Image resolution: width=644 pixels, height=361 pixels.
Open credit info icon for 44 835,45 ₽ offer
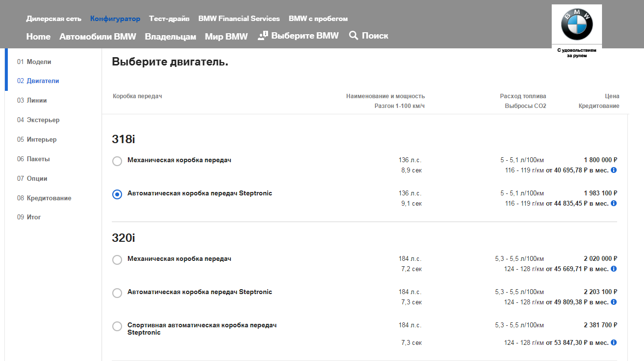tap(614, 203)
